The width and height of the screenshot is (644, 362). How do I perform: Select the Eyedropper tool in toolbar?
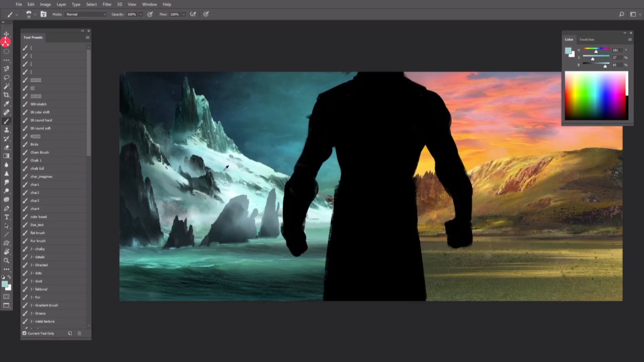tap(6, 104)
